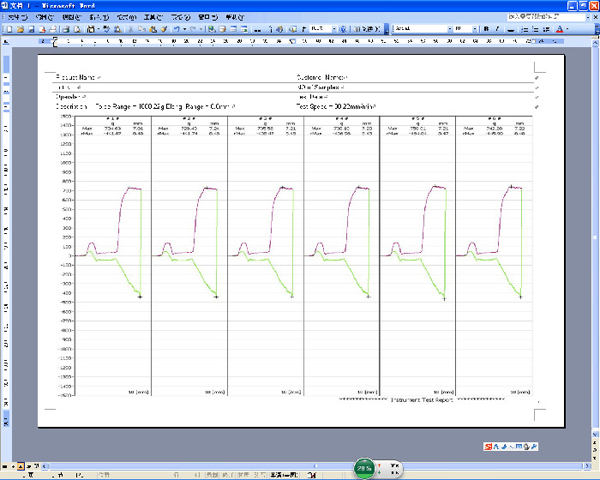Screen dimensions: 600x480
Task: Toggle Italic formatting
Action: pos(496,30)
